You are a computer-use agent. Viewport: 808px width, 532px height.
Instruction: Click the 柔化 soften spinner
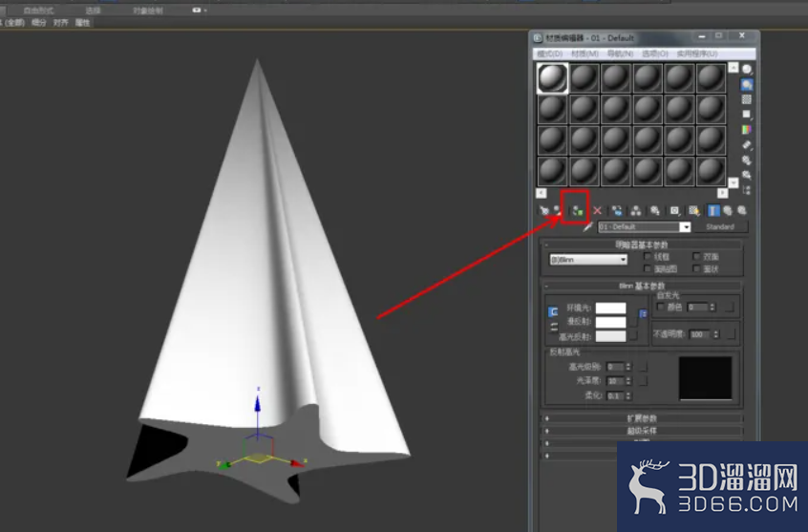point(628,395)
